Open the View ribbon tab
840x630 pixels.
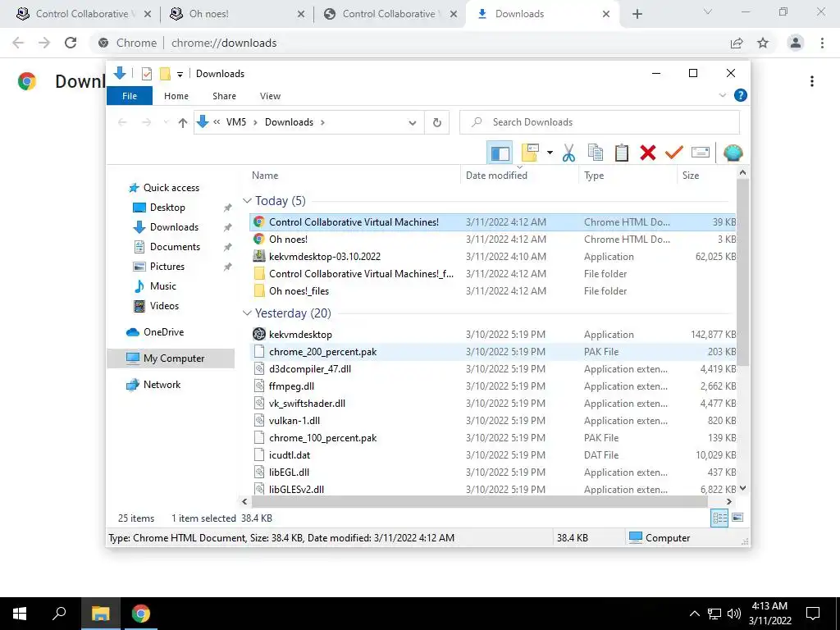[x=270, y=96]
